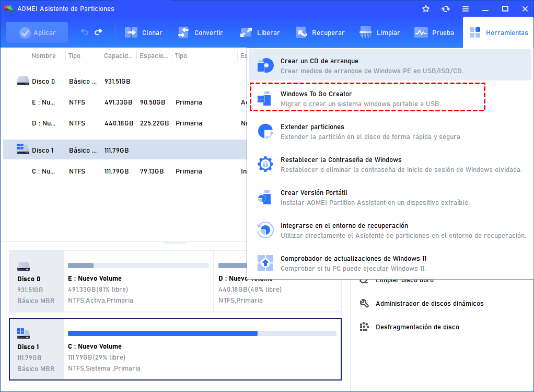The height and width of the screenshot is (392, 534).
Task: Click the refresh icon in title bar
Action: 446,9
